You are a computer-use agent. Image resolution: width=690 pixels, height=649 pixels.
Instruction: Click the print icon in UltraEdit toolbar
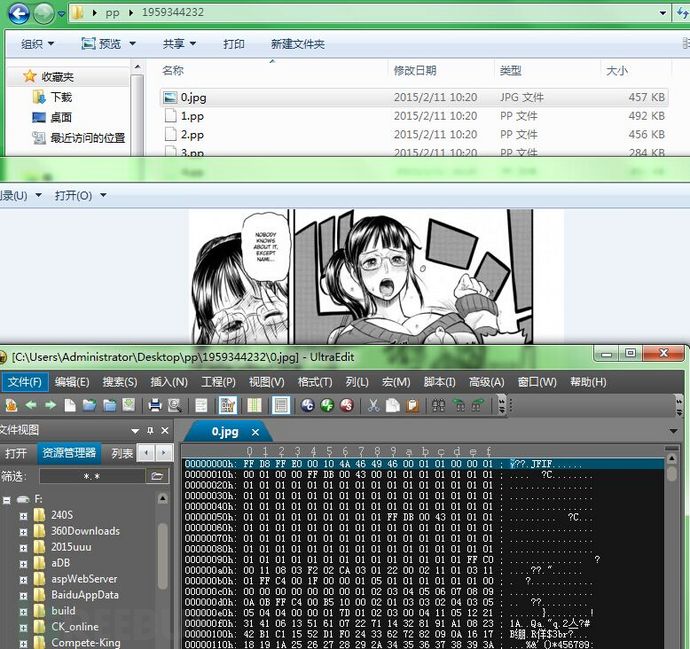point(154,405)
